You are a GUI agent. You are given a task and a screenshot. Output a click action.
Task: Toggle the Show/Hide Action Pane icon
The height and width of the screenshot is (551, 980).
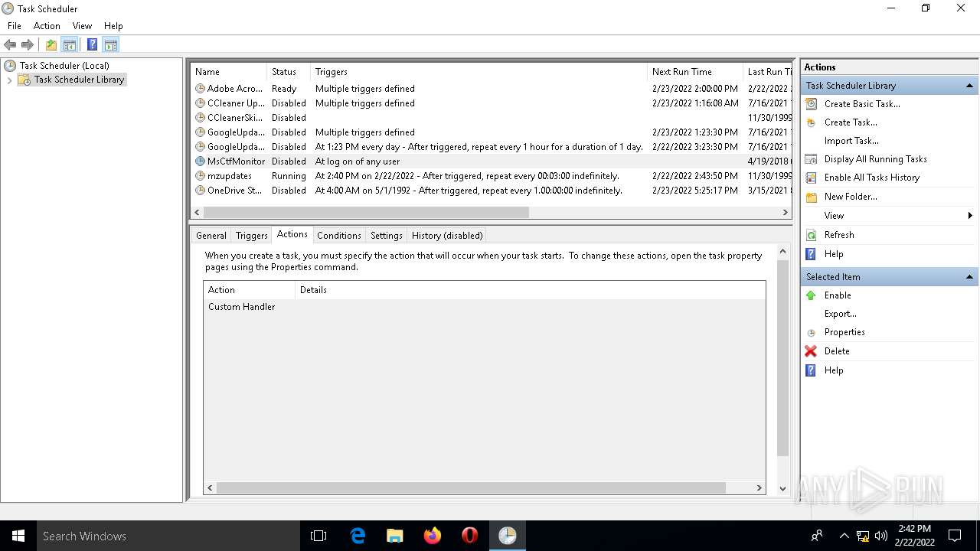(110, 44)
